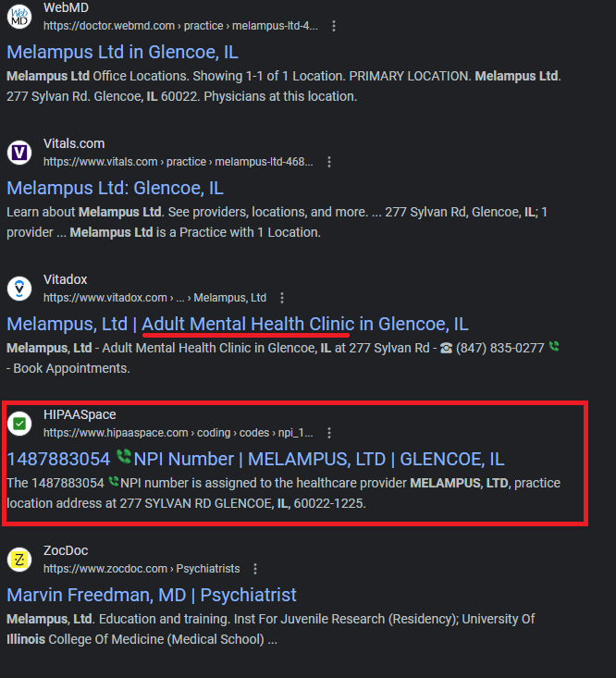Image resolution: width=616 pixels, height=678 pixels.
Task: Open the three-dot menu for Vitals.com result
Action: click(x=329, y=162)
